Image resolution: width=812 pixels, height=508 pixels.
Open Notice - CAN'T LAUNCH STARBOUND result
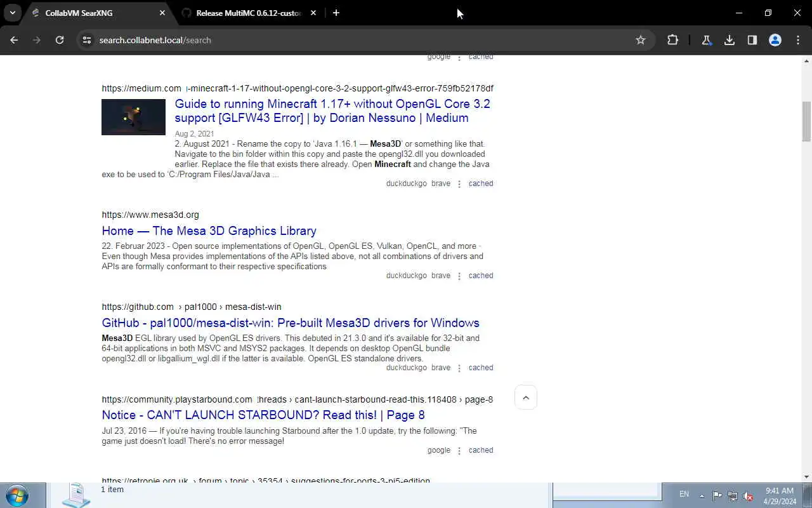pos(263,415)
